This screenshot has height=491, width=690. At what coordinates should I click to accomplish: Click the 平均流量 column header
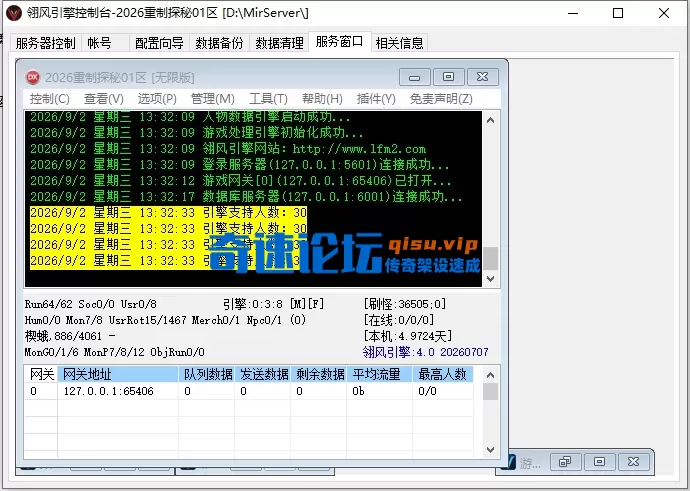[x=380, y=374]
